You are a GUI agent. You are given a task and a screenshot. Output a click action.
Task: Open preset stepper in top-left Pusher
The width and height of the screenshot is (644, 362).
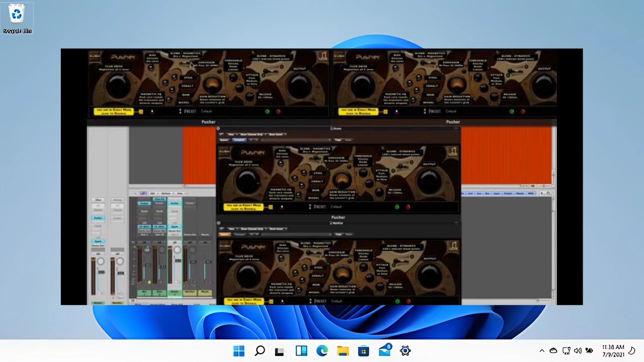180,111
